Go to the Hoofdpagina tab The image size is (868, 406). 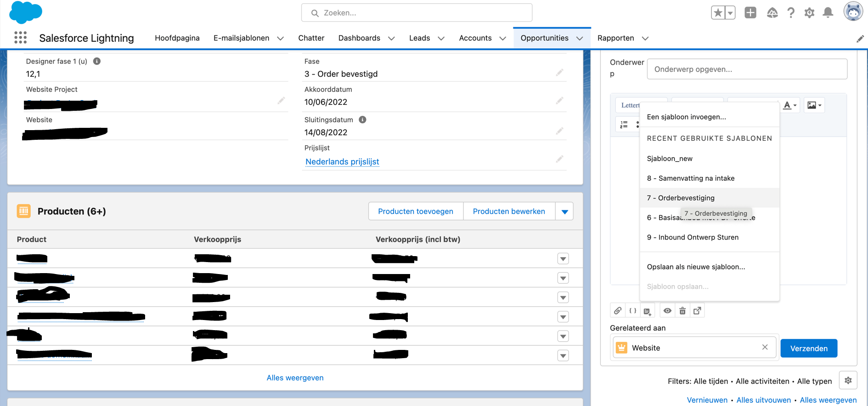coord(177,38)
